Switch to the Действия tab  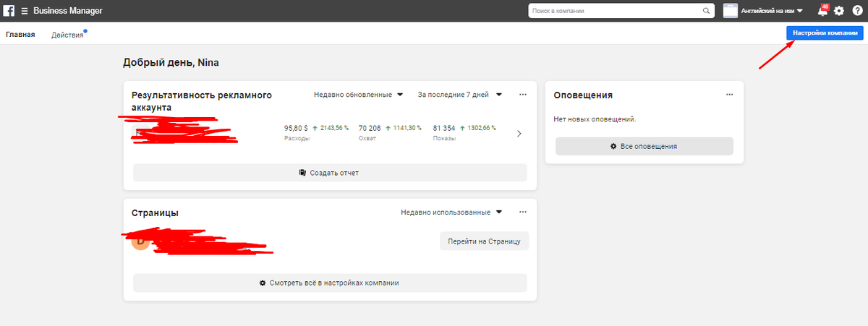pos(67,35)
